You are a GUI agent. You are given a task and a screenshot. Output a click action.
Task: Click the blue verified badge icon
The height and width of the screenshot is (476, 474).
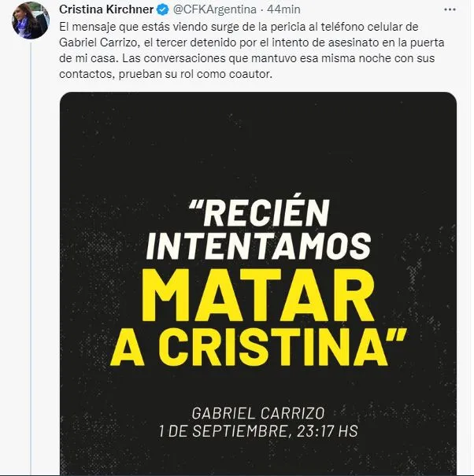pos(162,9)
